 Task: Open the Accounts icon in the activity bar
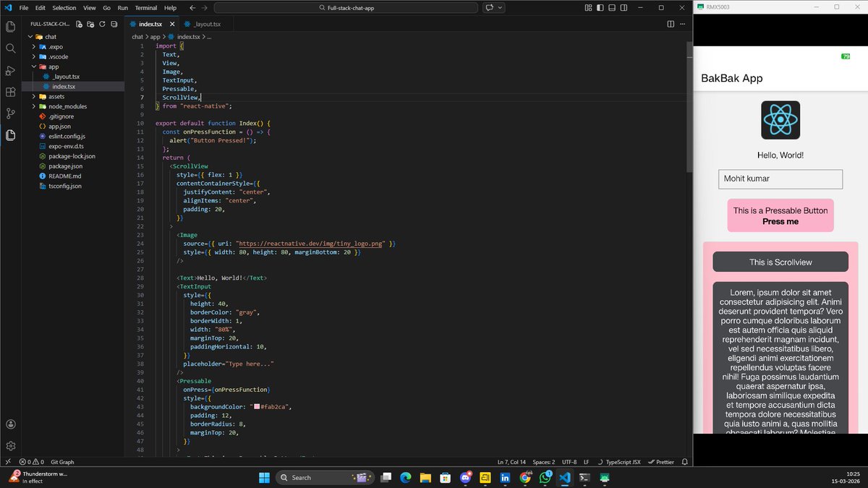point(11,424)
